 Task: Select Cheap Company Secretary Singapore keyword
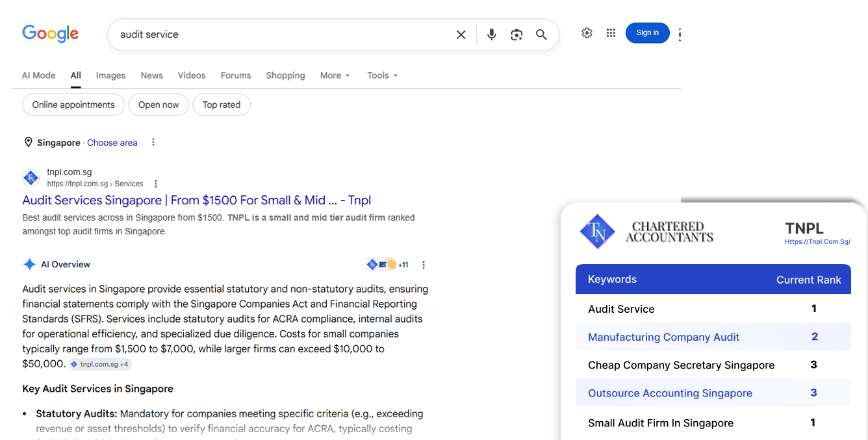pyautogui.click(x=681, y=365)
